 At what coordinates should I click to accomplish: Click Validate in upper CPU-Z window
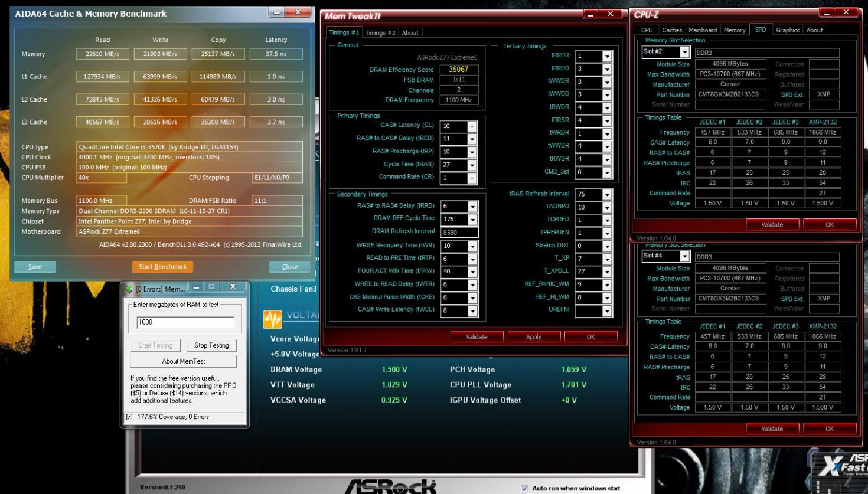[772, 225]
